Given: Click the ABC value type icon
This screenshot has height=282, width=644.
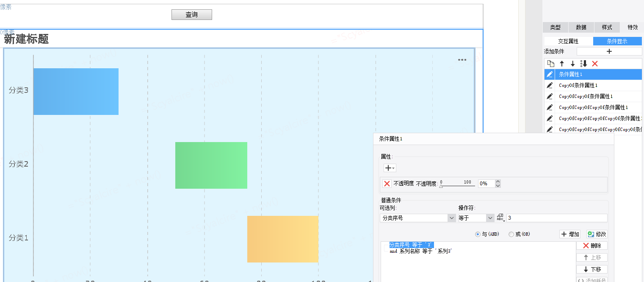Looking at the screenshot, I should coord(500,218).
